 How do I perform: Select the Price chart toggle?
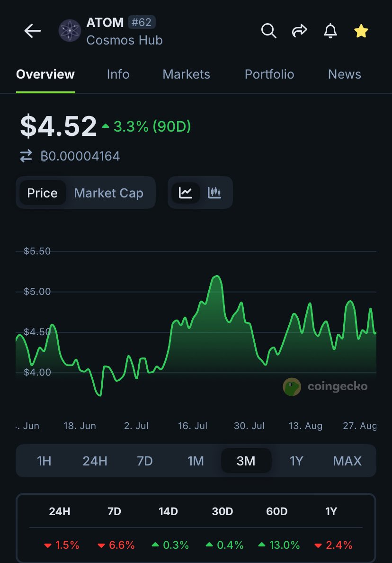42,193
